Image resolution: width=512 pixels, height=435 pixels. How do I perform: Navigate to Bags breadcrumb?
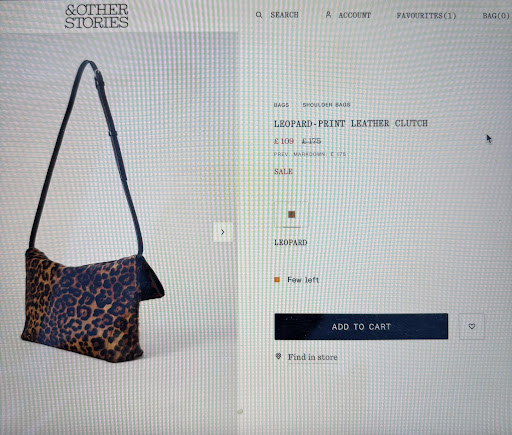point(281,105)
